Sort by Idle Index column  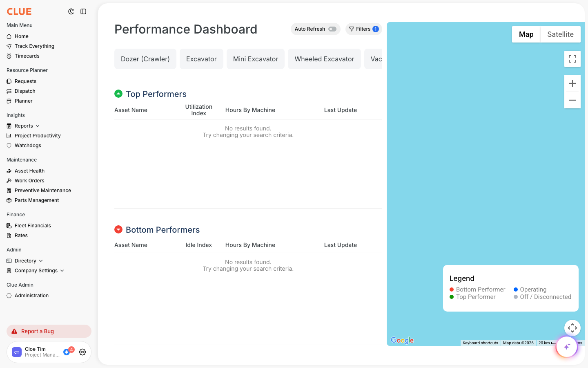tap(199, 245)
